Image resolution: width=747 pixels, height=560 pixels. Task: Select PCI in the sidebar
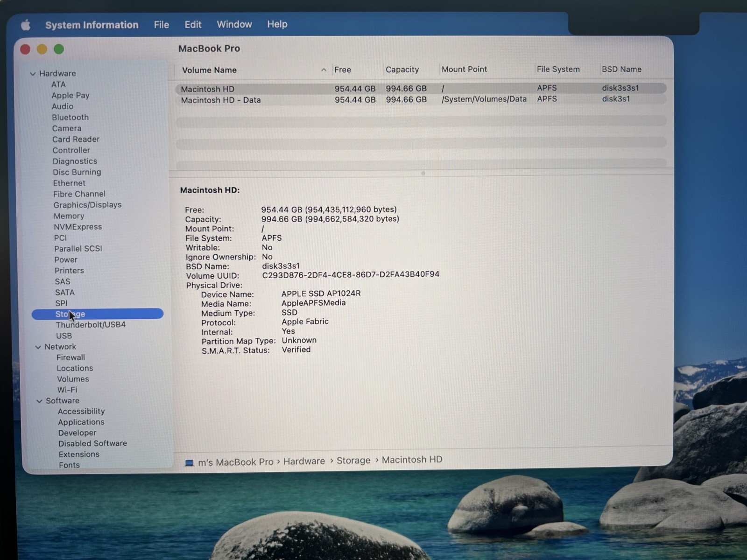coord(60,238)
